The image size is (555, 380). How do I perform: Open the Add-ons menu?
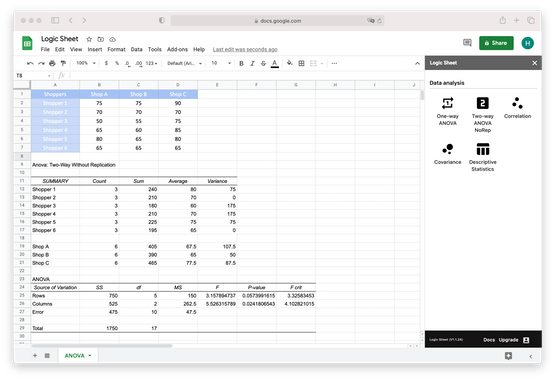(x=177, y=50)
